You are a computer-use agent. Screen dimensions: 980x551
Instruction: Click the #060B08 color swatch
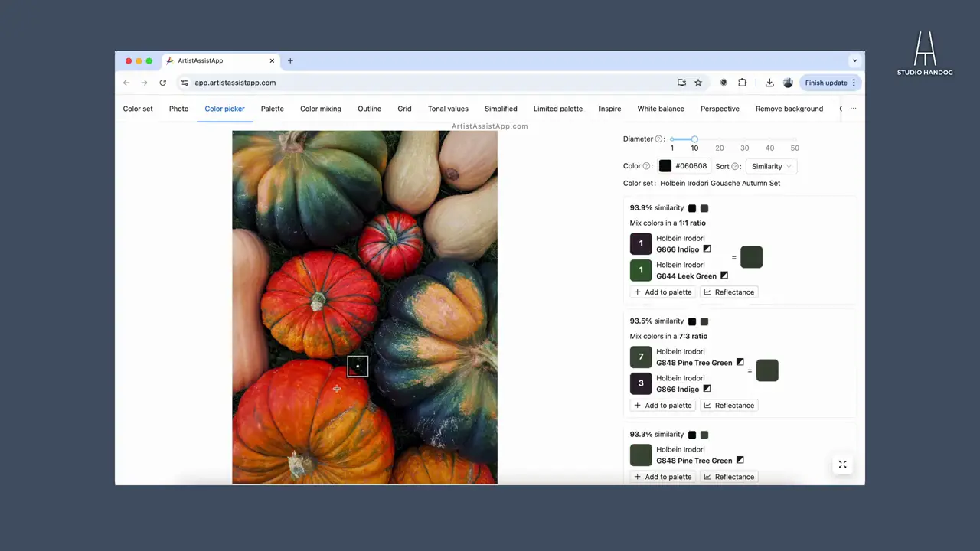click(x=665, y=166)
